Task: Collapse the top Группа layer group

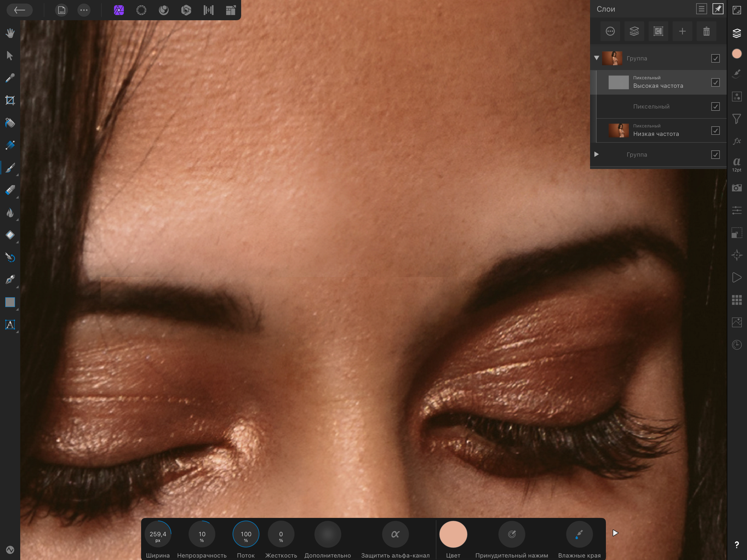Action: 596,58
